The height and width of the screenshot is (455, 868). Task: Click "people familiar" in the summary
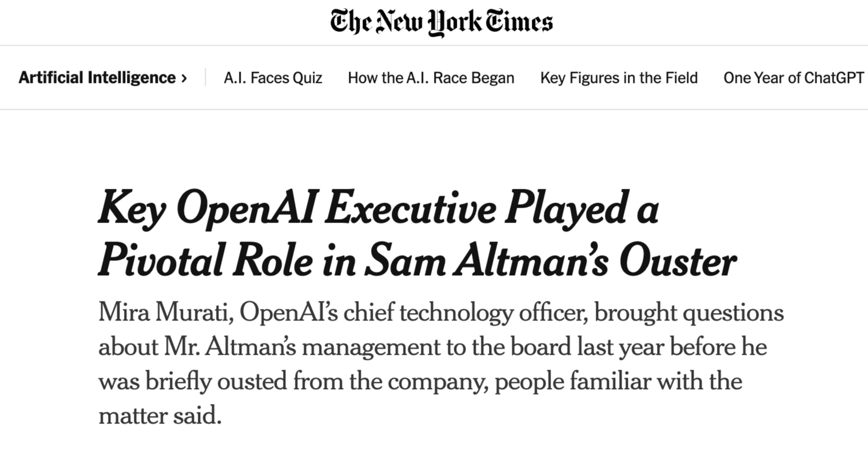tap(572, 381)
